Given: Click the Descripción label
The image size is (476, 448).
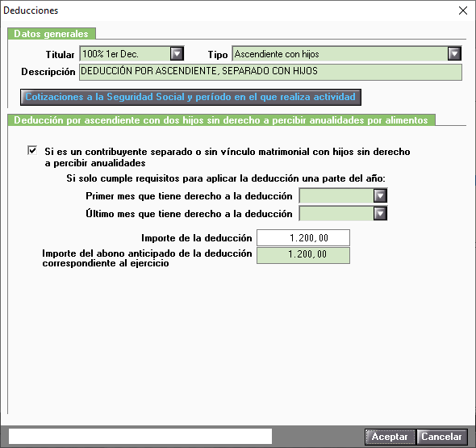Looking at the screenshot, I should [48, 72].
